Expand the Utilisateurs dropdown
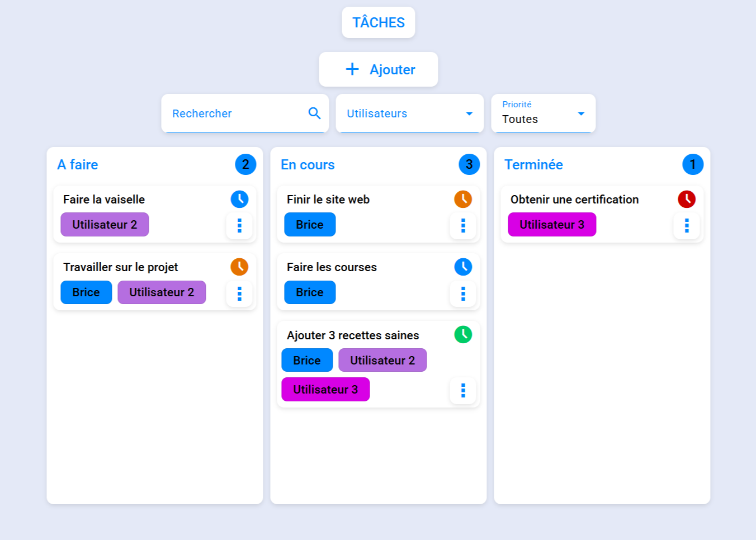 click(409, 113)
